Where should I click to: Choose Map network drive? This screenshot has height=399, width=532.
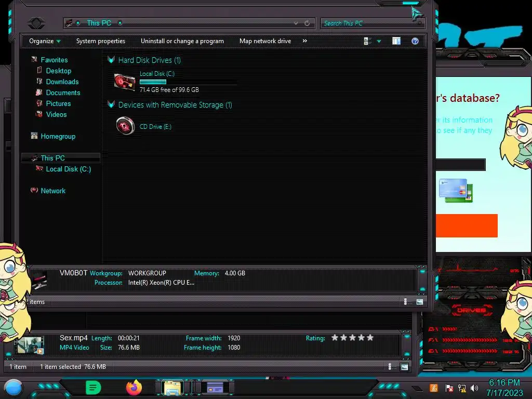[265, 41]
